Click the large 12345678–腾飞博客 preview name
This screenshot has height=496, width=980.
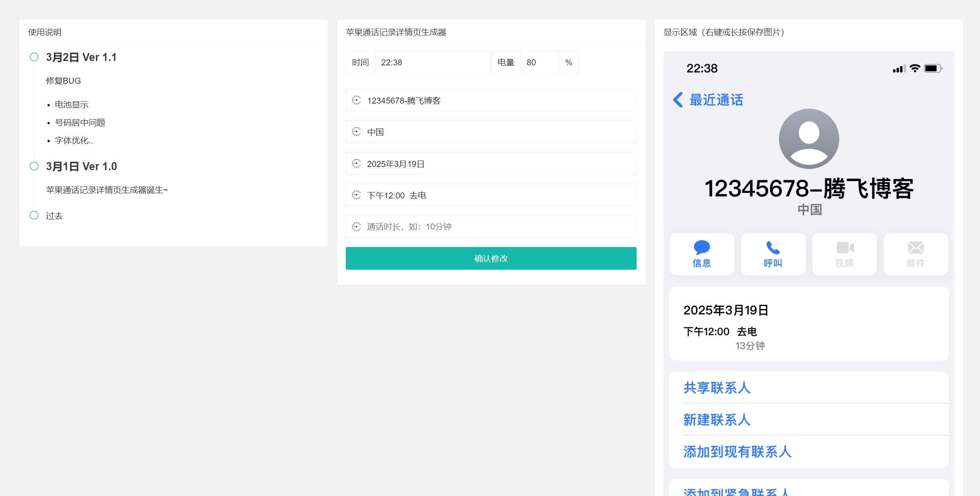pos(809,188)
